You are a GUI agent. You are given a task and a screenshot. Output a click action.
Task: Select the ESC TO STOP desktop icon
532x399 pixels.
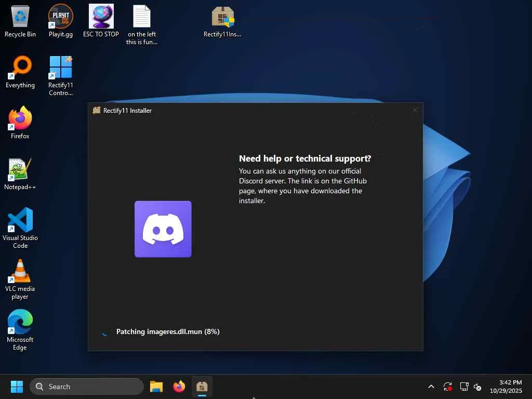coord(101,21)
